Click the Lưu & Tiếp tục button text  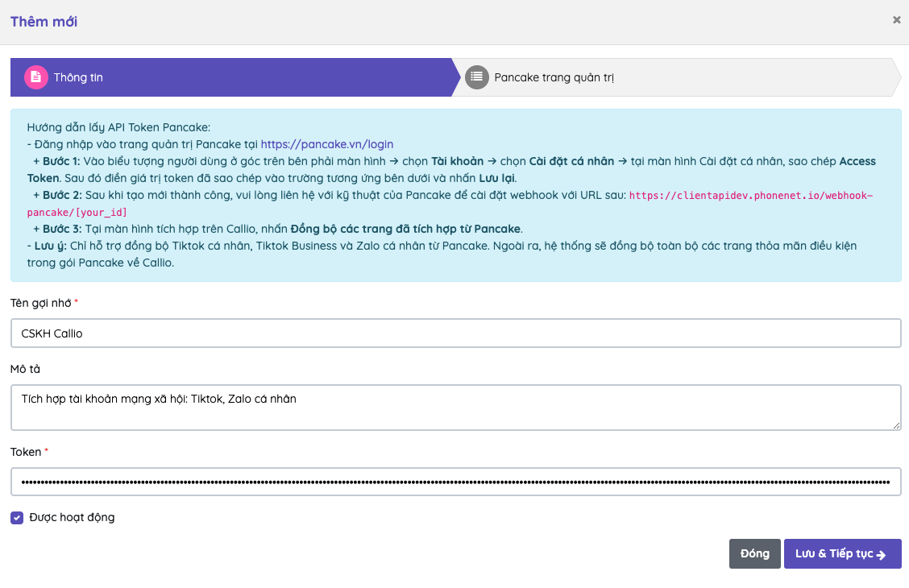click(833, 554)
